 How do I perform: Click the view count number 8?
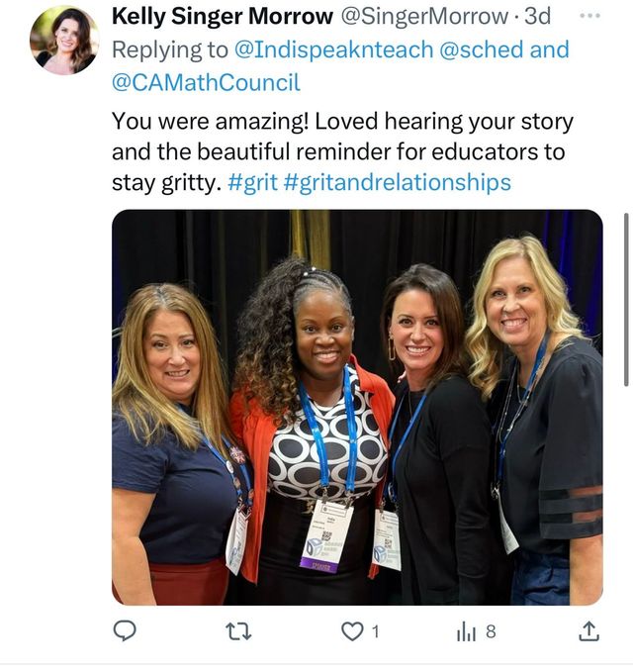pyautogui.click(x=491, y=631)
